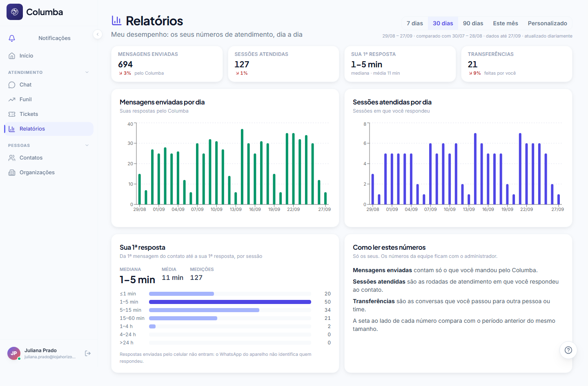
Task: Click the Relatórios sidebar chart icon
Action: [x=12, y=129]
